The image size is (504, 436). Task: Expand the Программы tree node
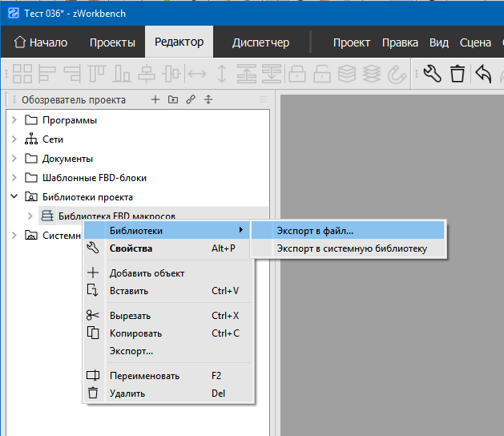(14, 120)
